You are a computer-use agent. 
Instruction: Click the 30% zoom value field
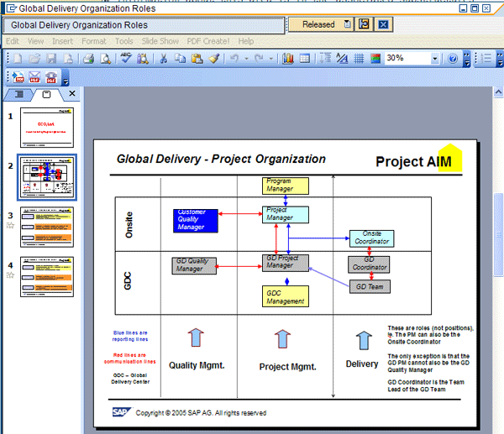(408, 58)
